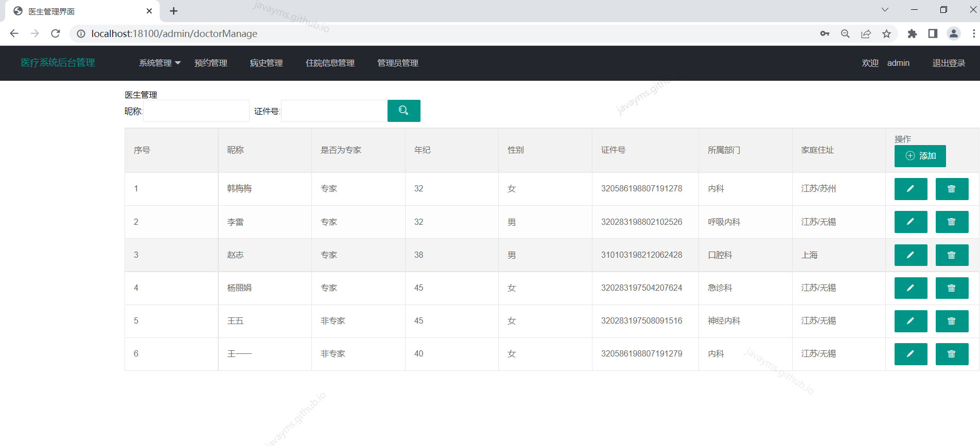
Task: Open the 病史管理 menu
Action: (x=266, y=63)
